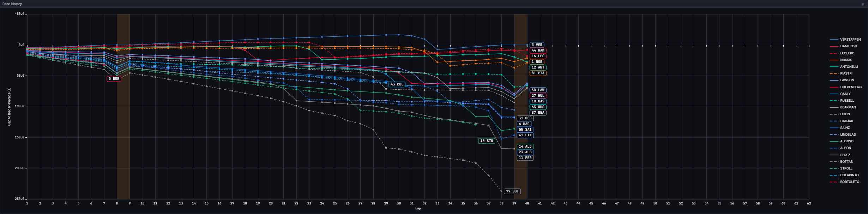Click the '31 OCO' driver tag
The height and width of the screenshot is (214, 868).
click(x=525, y=118)
